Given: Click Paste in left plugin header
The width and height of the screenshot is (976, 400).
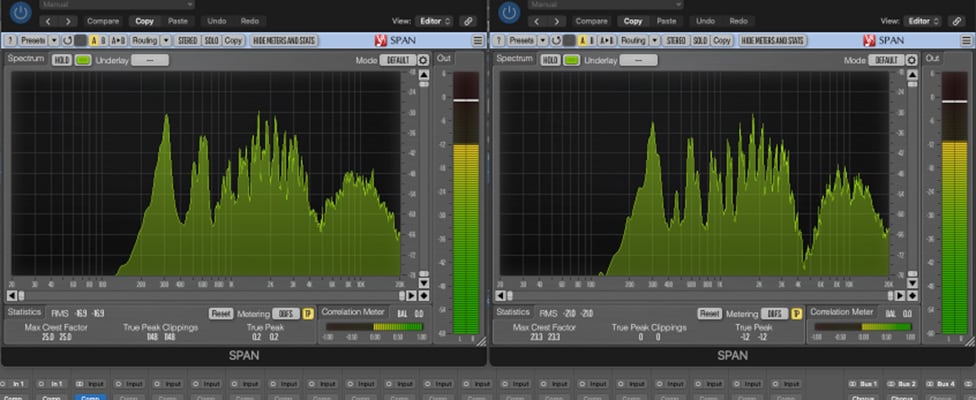Looking at the screenshot, I should pos(177,21).
